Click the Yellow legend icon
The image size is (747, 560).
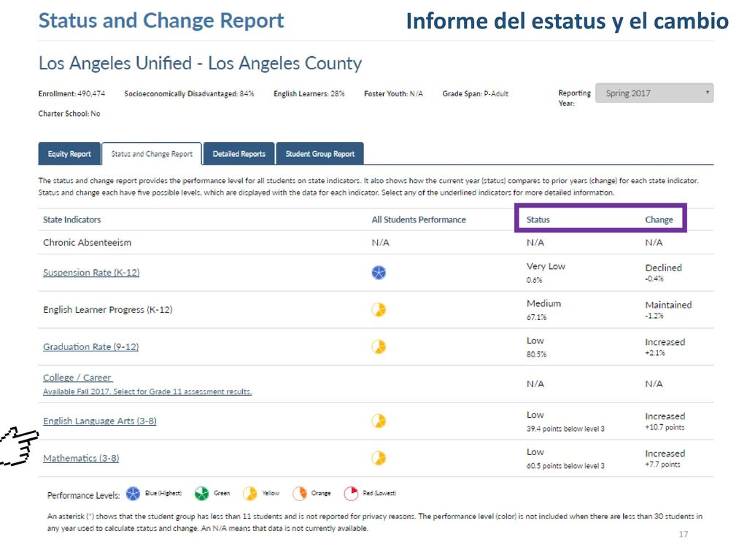(x=249, y=494)
